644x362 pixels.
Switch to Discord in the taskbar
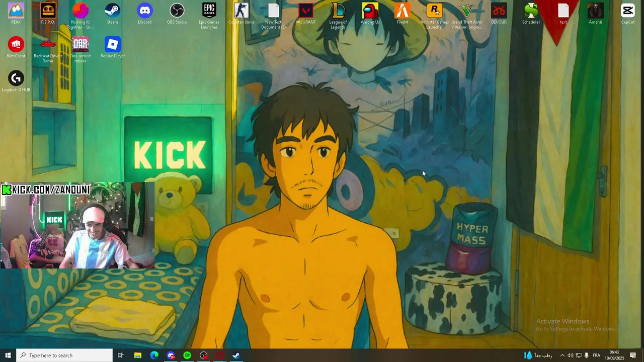pyautogui.click(x=171, y=355)
